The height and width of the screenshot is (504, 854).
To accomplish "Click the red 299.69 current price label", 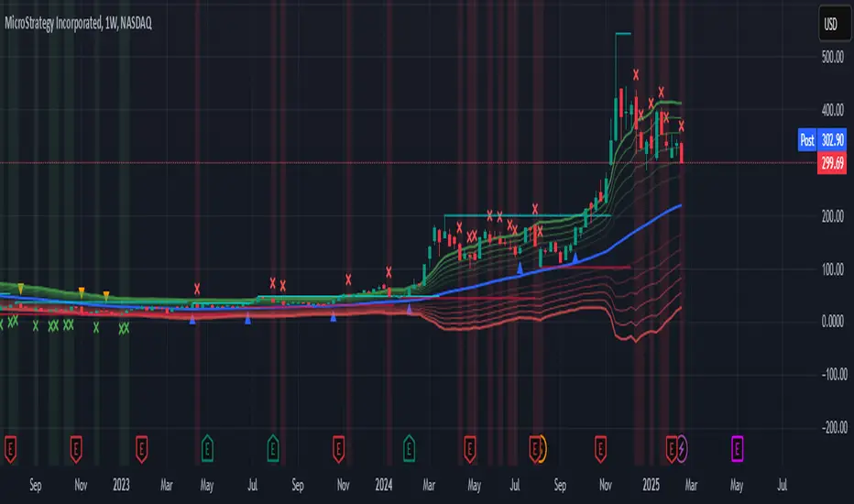I will pyautogui.click(x=832, y=163).
